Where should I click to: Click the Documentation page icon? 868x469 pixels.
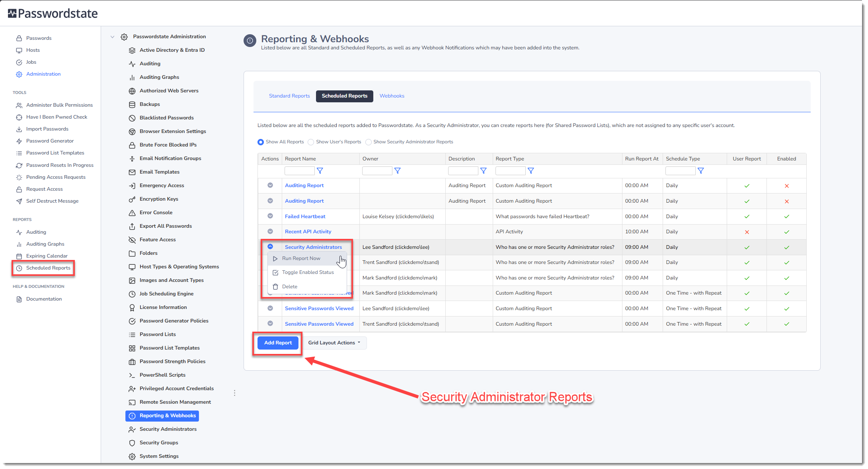[19, 299]
